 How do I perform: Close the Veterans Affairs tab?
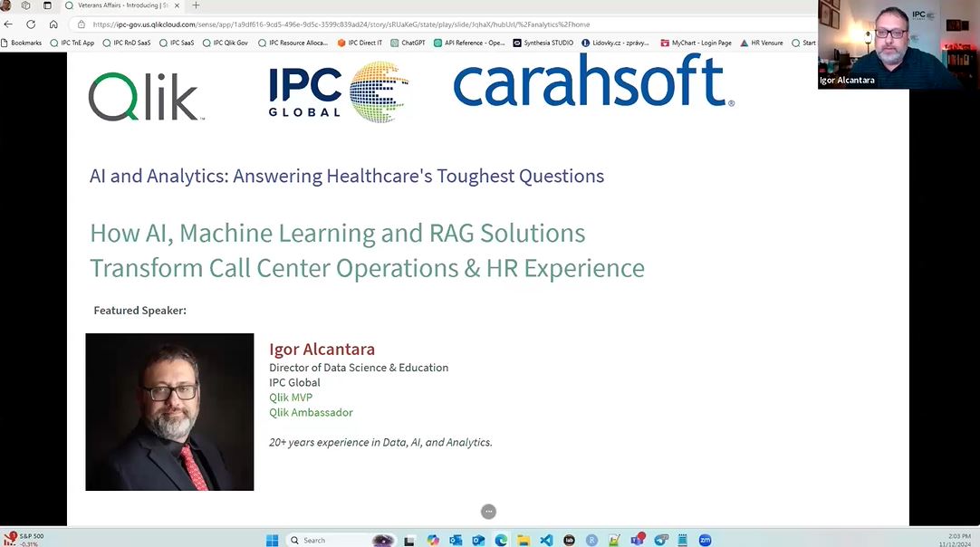pyautogui.click(x=177, y=5)
